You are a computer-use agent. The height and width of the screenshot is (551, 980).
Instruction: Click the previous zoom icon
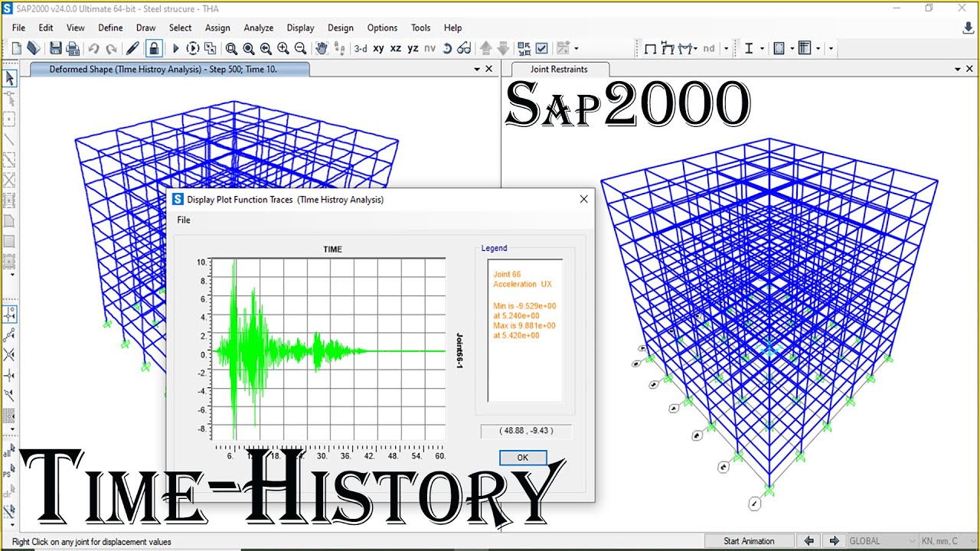266,48
